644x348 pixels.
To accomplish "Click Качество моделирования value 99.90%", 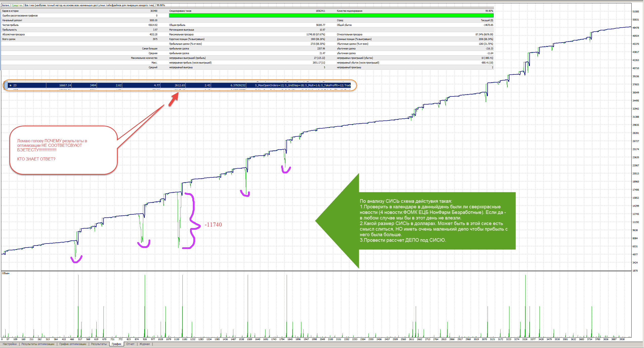I will [x=489, y=11].
